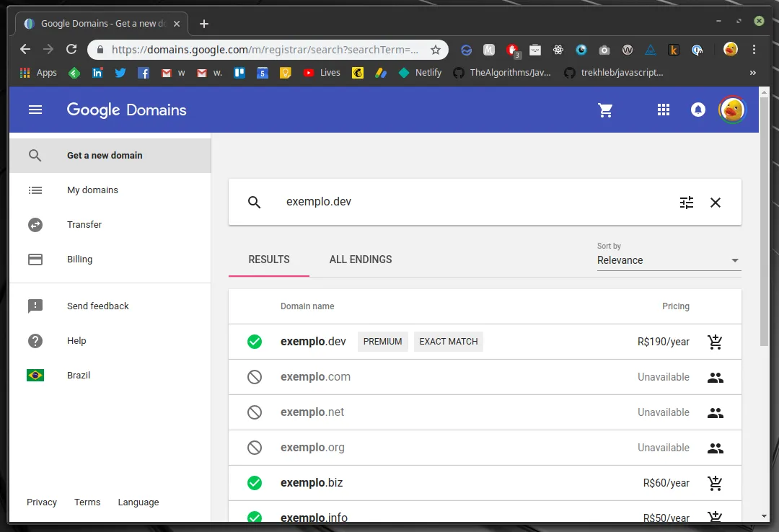This screenshot has width=779, height=532.
Task: Clear the search with the X icon
Action: pos(715,203)
